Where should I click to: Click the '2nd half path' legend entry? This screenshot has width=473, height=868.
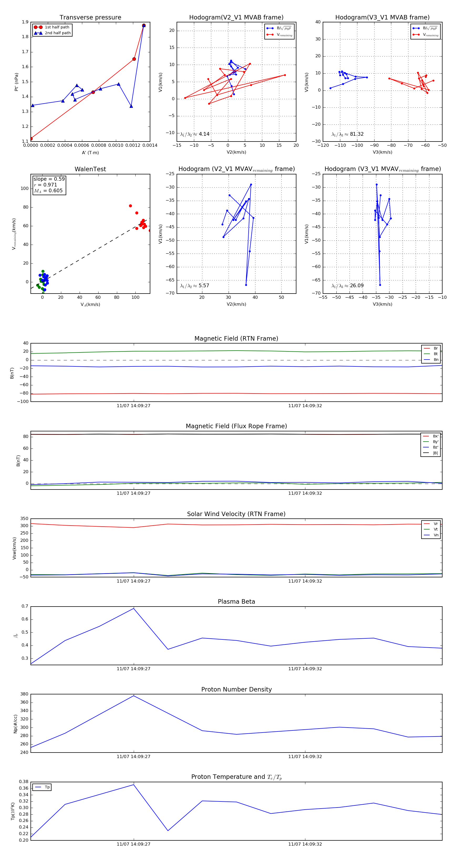[x=53, y=33]
